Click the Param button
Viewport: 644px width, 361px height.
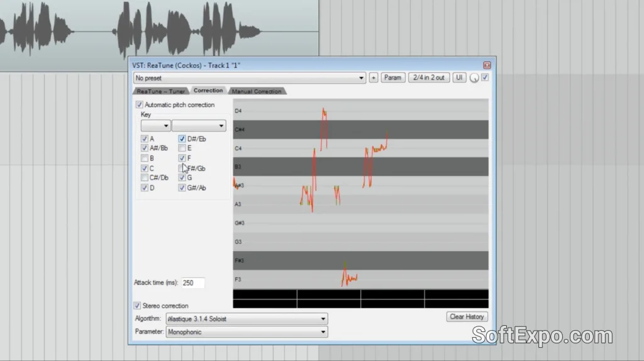392,78
